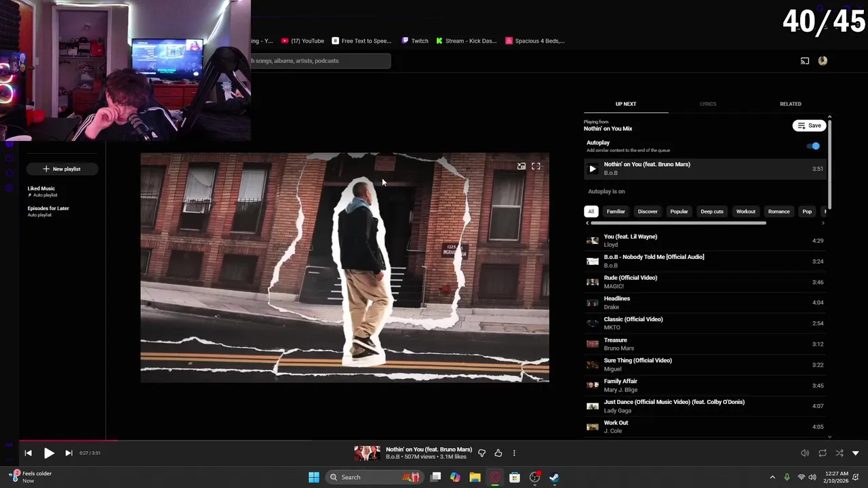Open the Twitch bookmark
Image resolution: width=868 pixels, height=488 pixels.
pos(415,41)
